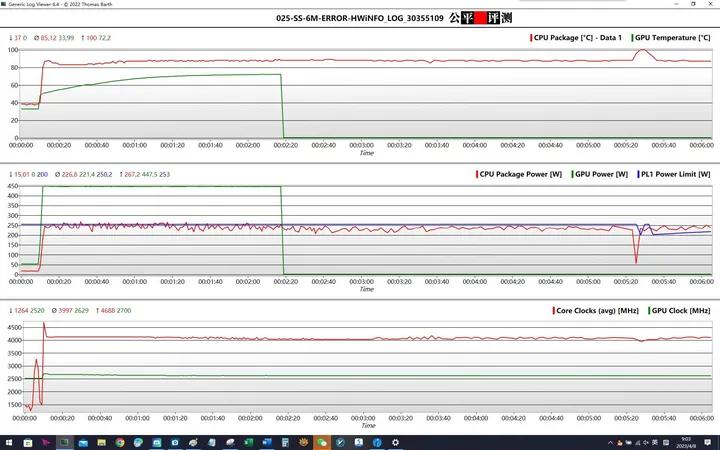
Task: Open Google Chrome from the taskbar
Action: tap(120, 442)
